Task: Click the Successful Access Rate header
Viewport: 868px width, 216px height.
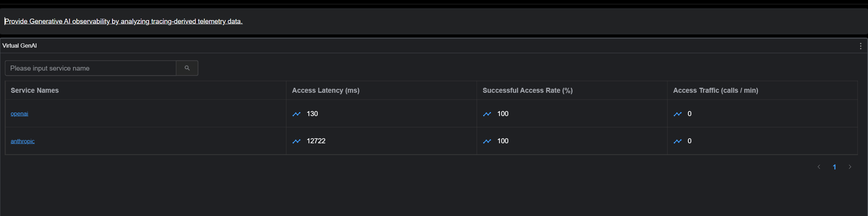Action: point(527,90)
